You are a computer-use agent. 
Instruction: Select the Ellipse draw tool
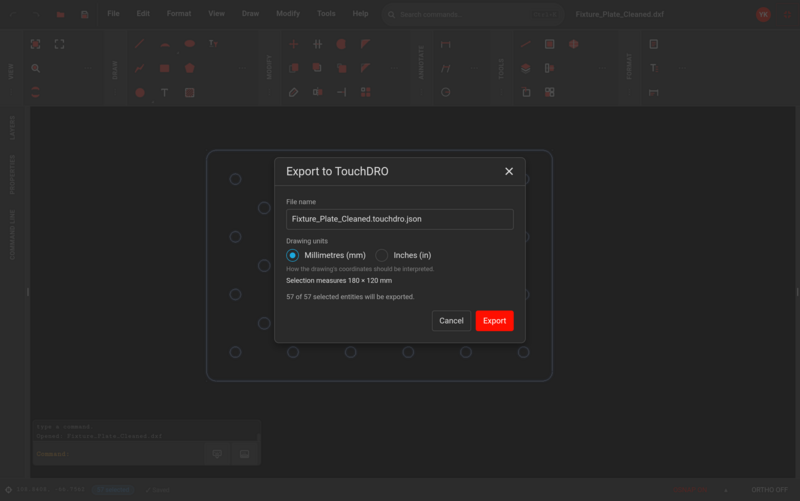(x=189, y=44)
